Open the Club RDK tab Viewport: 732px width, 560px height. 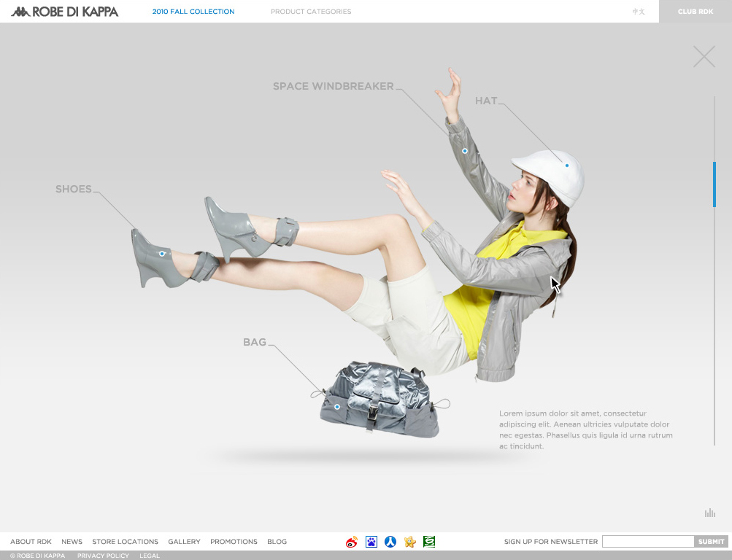(695, 12)
